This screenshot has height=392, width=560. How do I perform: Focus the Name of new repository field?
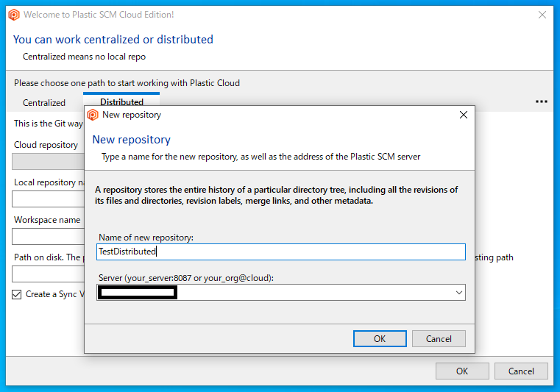[280, 252]
